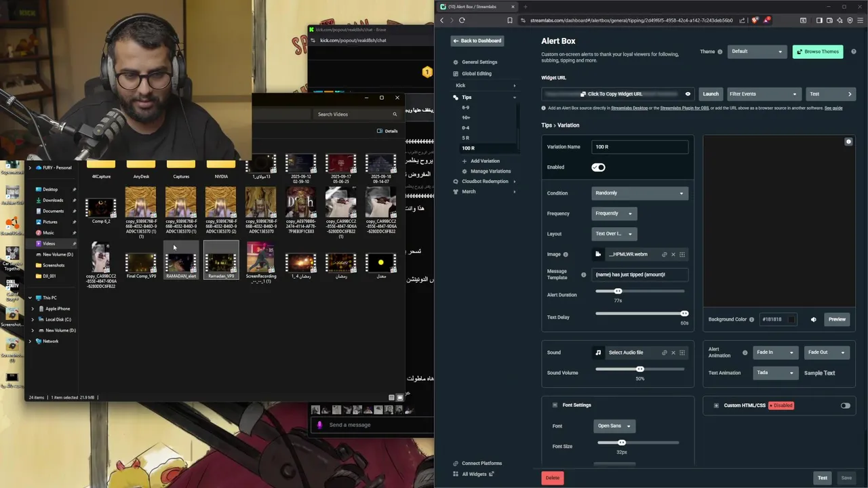The width and height of the screenshot is (868, 488).
Task: Open the media gallery for Sound
Action: point(682,352)
